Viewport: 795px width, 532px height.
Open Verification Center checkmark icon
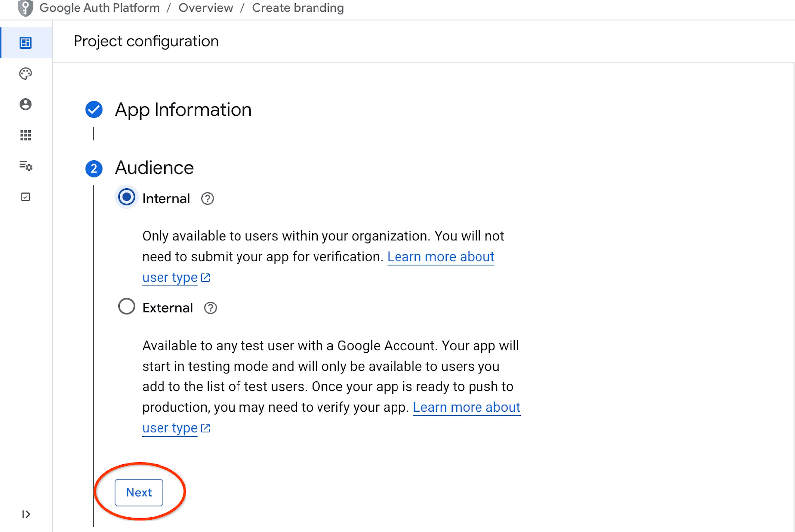(x=26, y=197)
